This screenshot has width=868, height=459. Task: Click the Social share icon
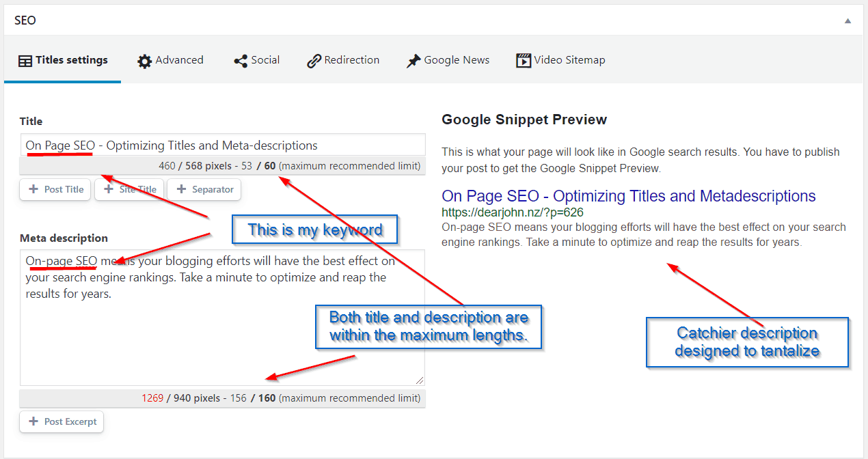[241, 61]
